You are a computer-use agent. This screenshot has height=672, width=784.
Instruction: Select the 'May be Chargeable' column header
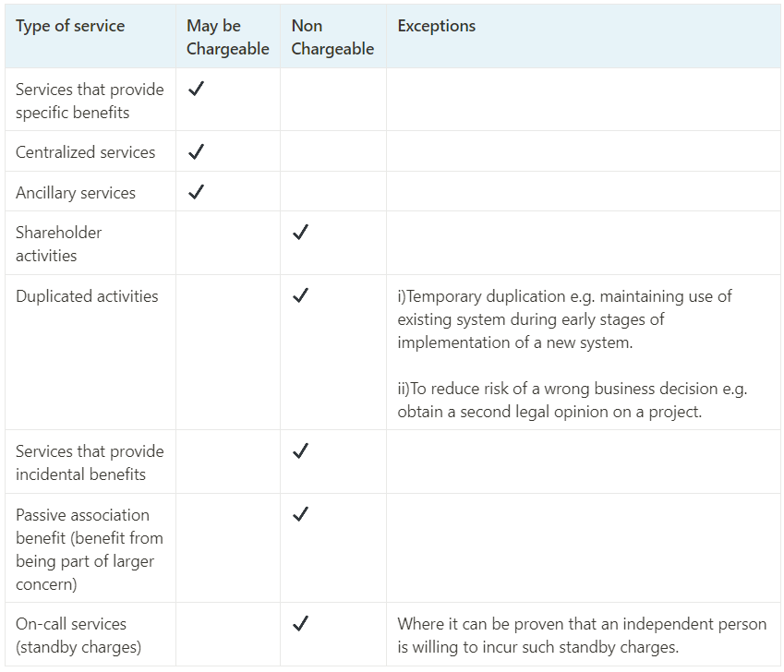coord(227,38)
